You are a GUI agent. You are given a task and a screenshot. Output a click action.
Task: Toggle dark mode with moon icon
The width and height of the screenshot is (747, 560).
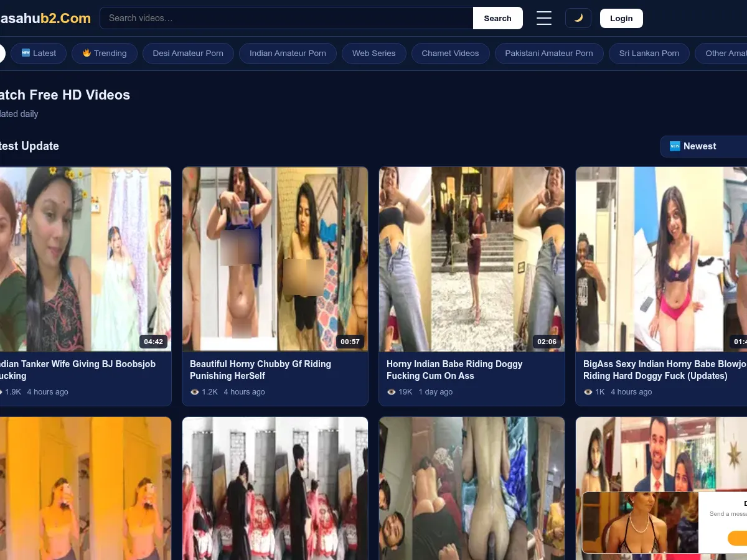pyautogui.click(x=578, y=18)
